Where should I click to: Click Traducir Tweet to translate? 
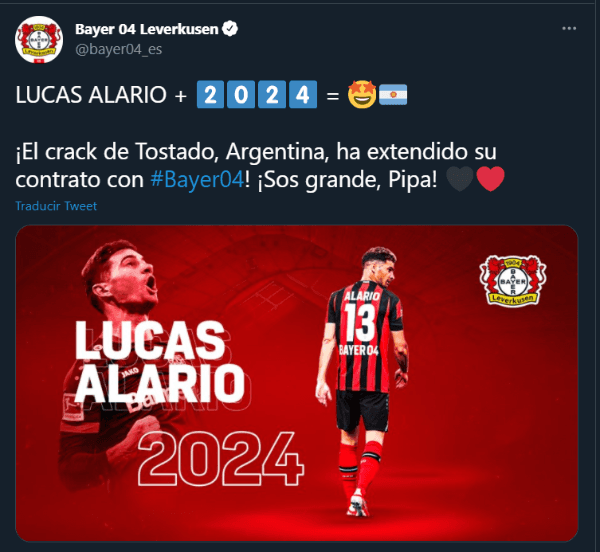(x=56, y=206)
